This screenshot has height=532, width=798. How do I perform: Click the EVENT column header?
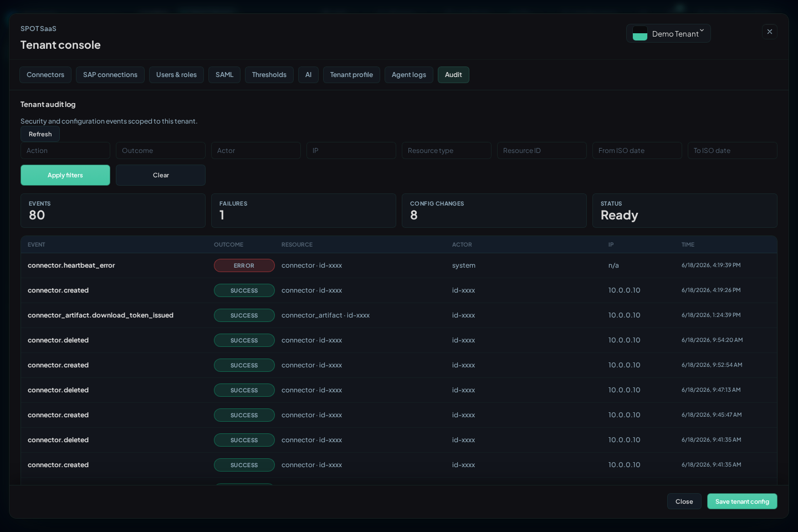(x=37, y=244)
